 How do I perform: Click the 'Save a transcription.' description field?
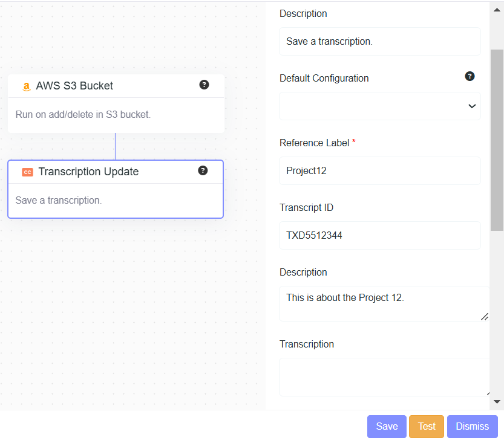click(x=380, y=42)
